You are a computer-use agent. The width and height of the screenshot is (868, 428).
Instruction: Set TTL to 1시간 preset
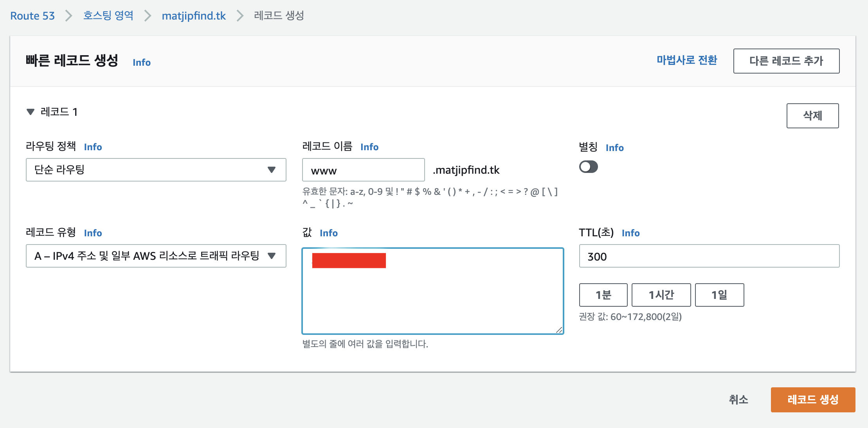[661, 295]
